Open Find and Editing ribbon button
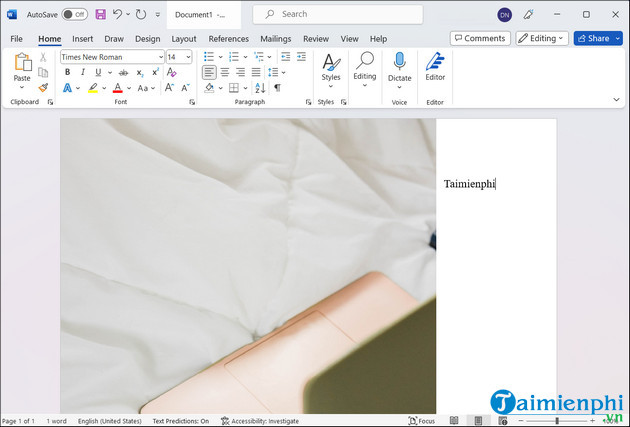630x427 pixels. [x=365, y=69]
